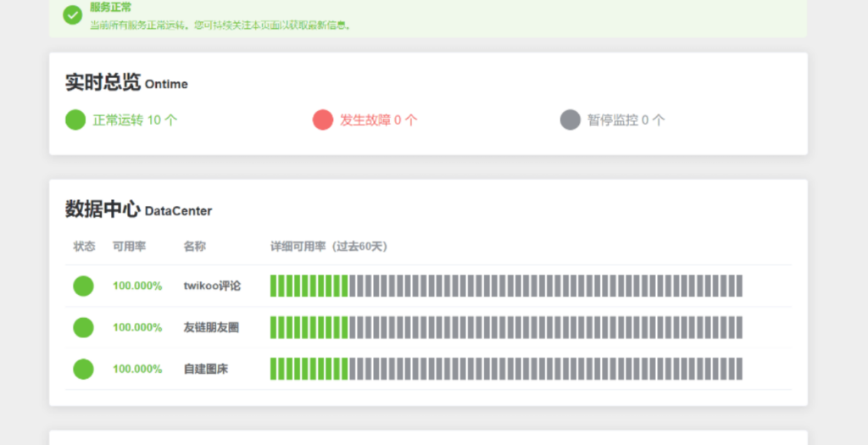The image size is (868, 445).
Task: Click the green checkmark icon in the banner
Action: click(73, 14)
